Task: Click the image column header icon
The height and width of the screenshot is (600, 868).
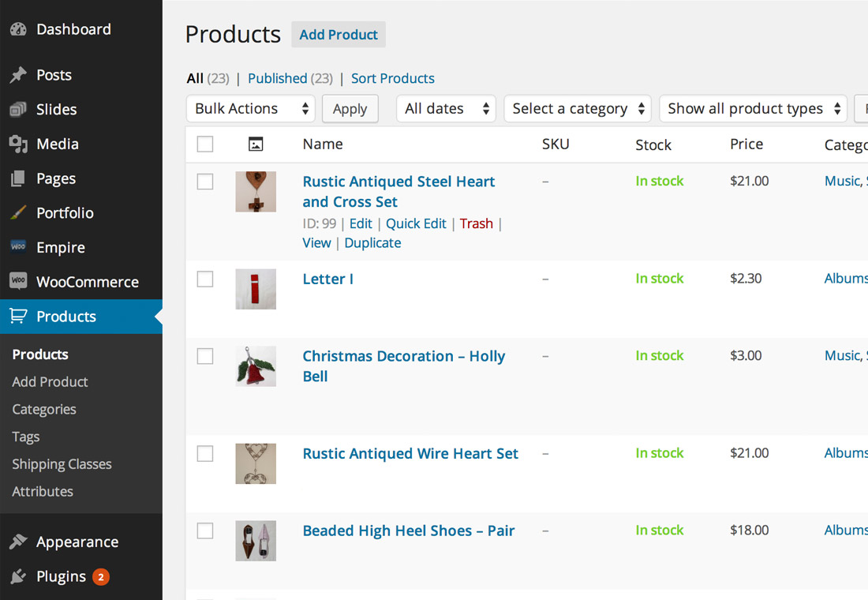Action: [x=256, y=144]
